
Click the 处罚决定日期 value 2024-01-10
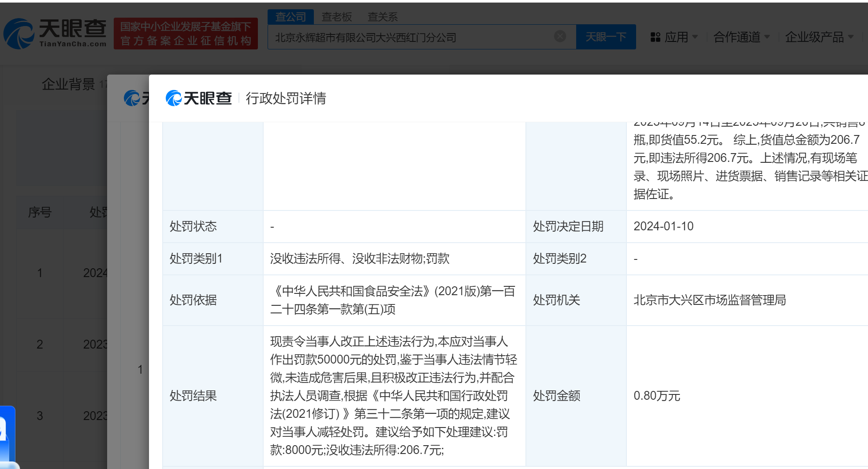tap(663, 226)
